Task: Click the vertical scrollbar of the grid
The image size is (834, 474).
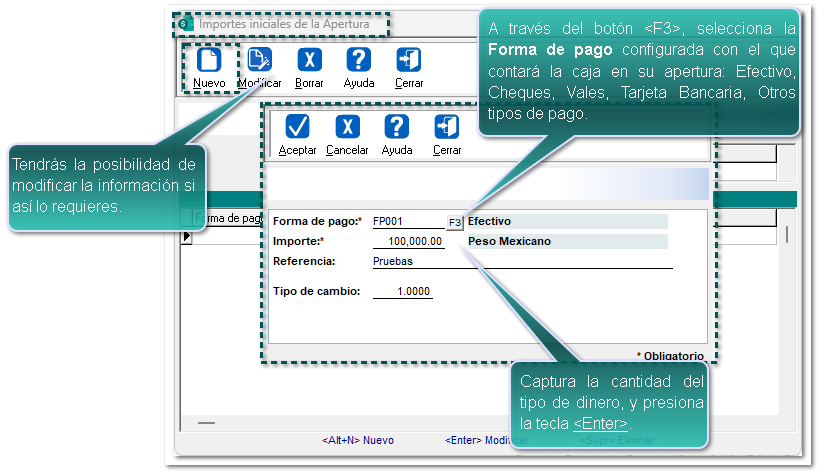Action: 787,234
